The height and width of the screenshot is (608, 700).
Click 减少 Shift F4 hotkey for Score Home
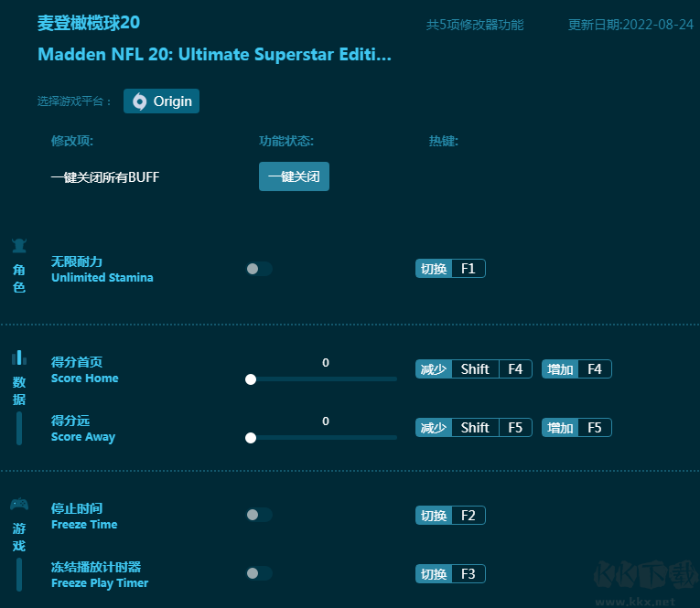click(x=474, y=368)
